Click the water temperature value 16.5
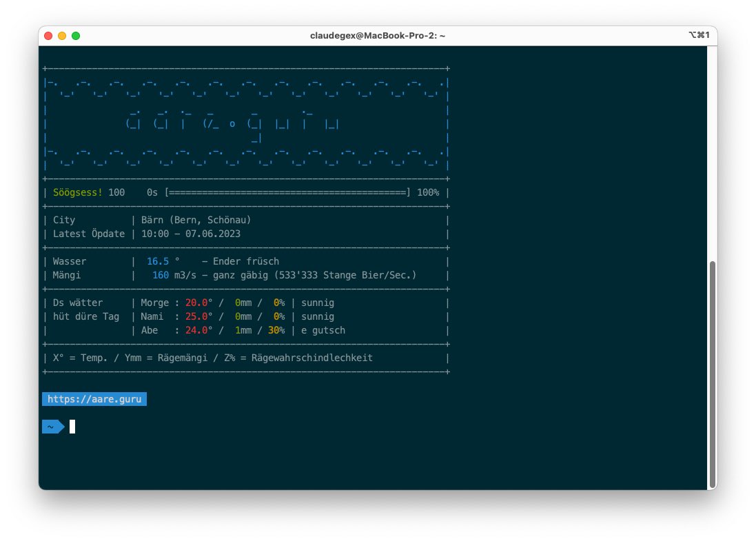Image resolution: width=756 pixels, height=541 pixels. click(x=158, y=261)
